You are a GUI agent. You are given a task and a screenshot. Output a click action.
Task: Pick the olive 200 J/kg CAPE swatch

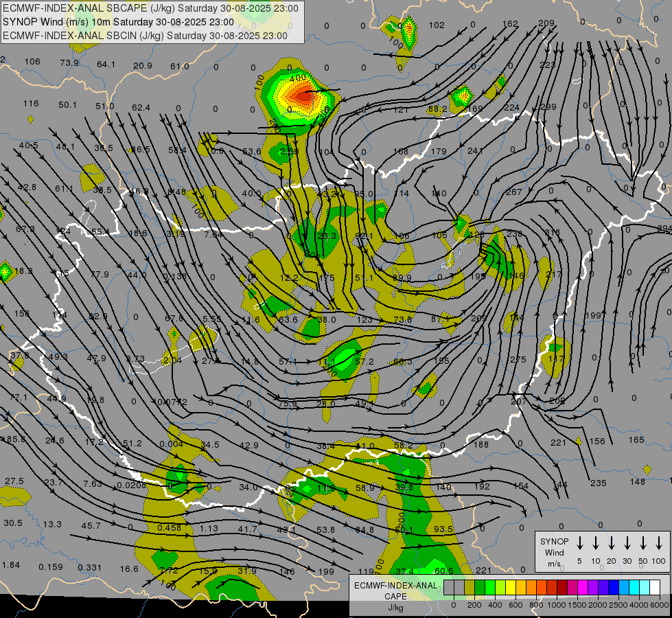(470, 588)
